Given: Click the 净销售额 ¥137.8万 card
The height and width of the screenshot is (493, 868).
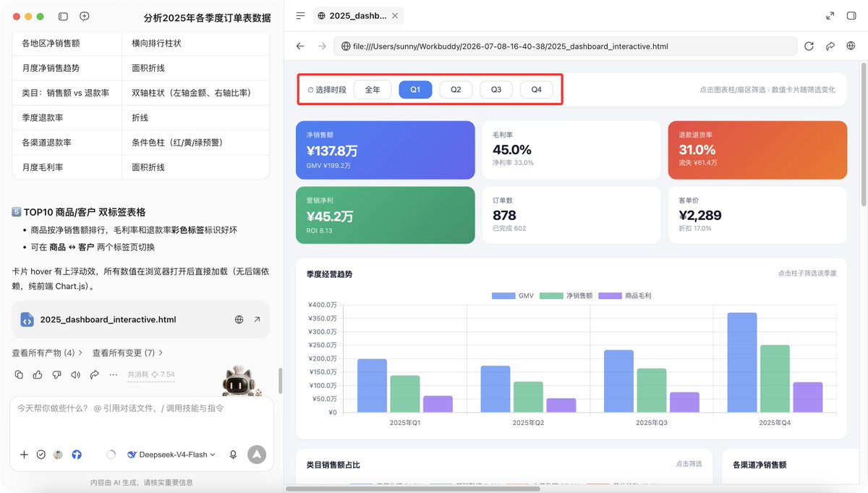Looking at the screenshot, I should click(385, 150).
